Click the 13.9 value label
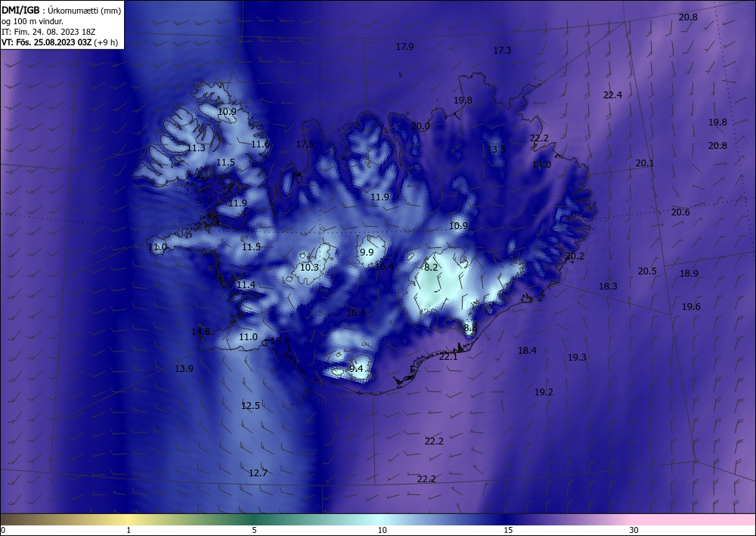The width and height of the screenshot is (756, 536). pos(184,368)
